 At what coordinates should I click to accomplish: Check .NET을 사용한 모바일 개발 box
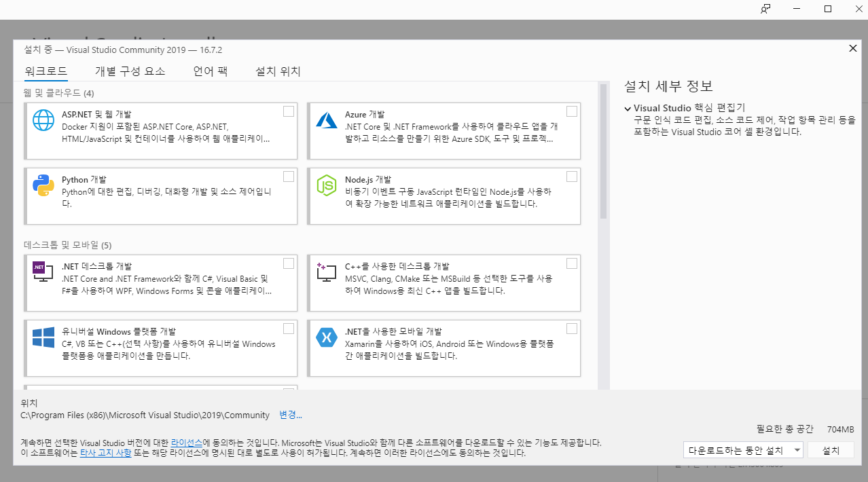tap(572, 329)
